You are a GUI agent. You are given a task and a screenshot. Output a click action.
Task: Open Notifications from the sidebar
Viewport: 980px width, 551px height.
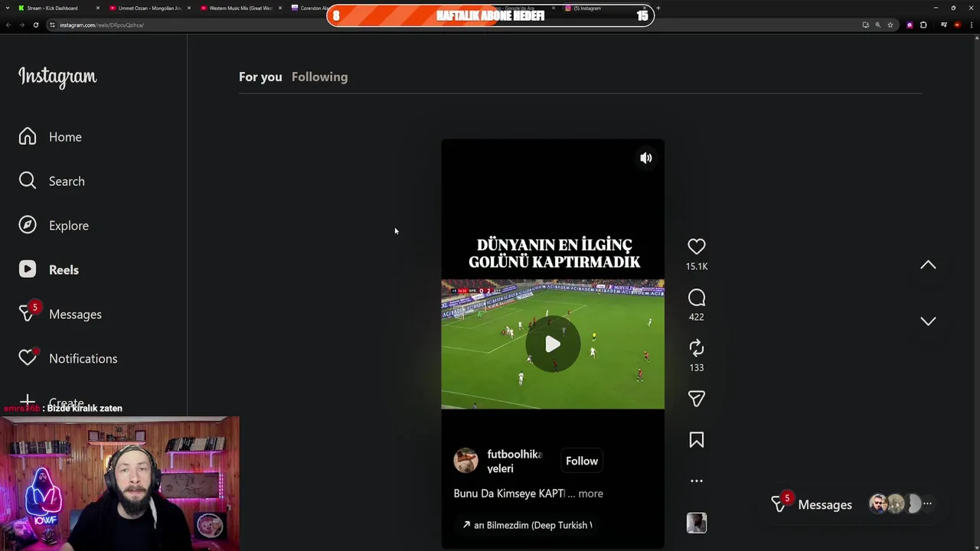click(x=68, y=358)
